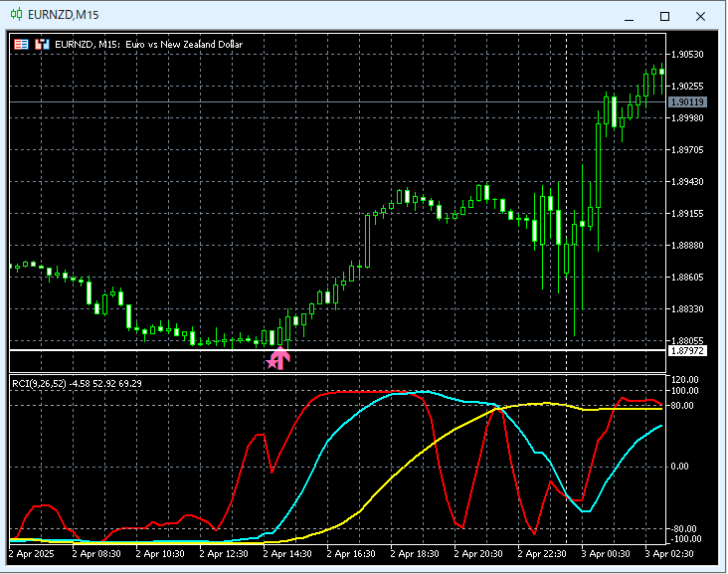Screen dimensions: 728x574
Task: Click the 80.00 RCI scale level
Action: pyautogui.click(x=682, y=406)
